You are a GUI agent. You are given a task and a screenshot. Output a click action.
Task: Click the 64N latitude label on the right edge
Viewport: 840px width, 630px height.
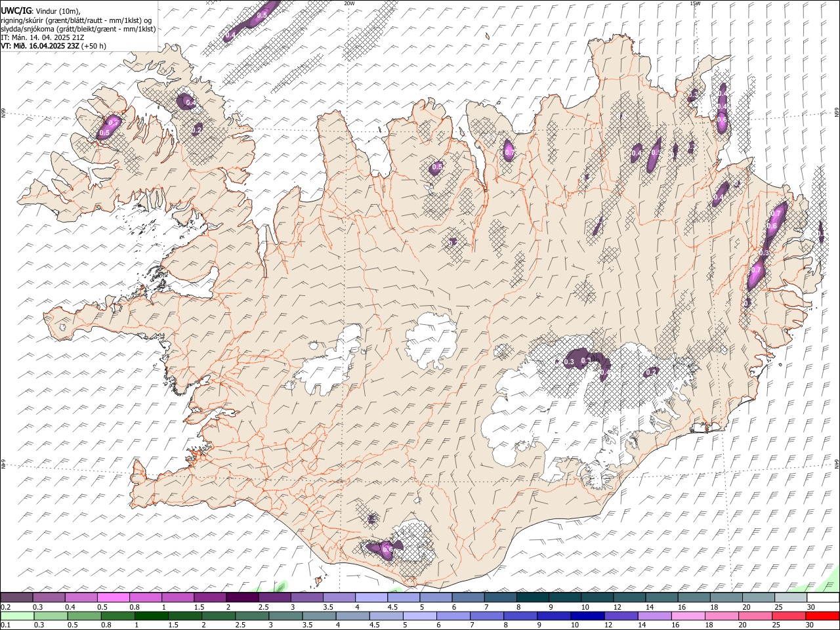tap(837, 464)
